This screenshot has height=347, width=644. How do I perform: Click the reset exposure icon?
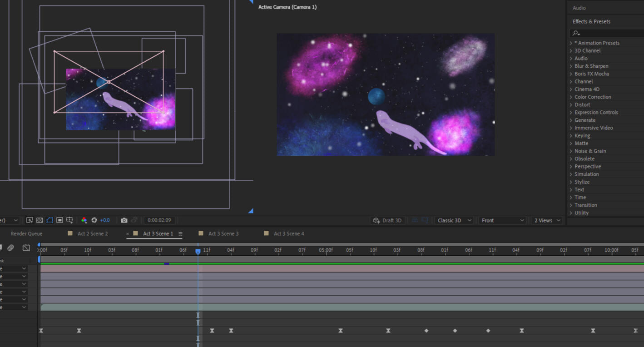pos(94,220)
